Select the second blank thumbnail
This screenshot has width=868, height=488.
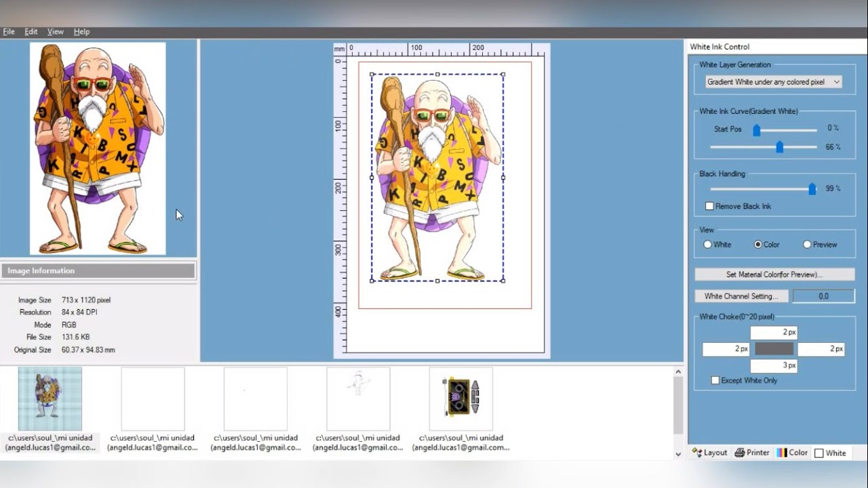153,399
